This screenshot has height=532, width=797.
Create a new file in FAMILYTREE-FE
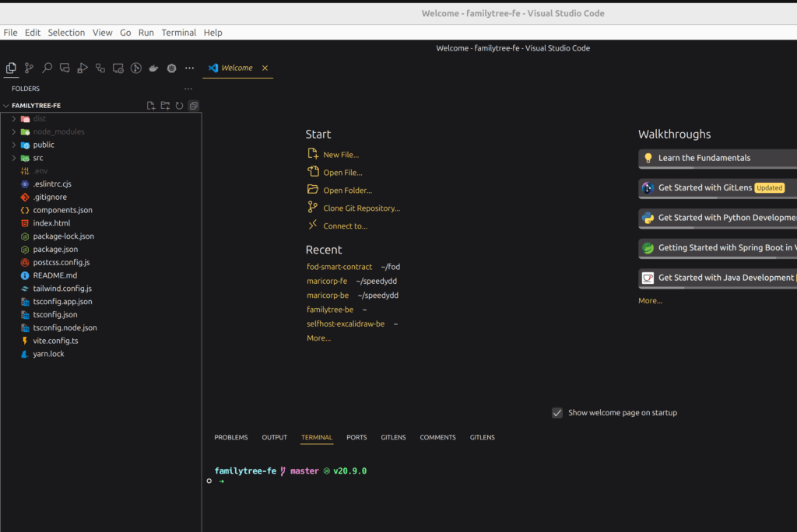[151, 106]
